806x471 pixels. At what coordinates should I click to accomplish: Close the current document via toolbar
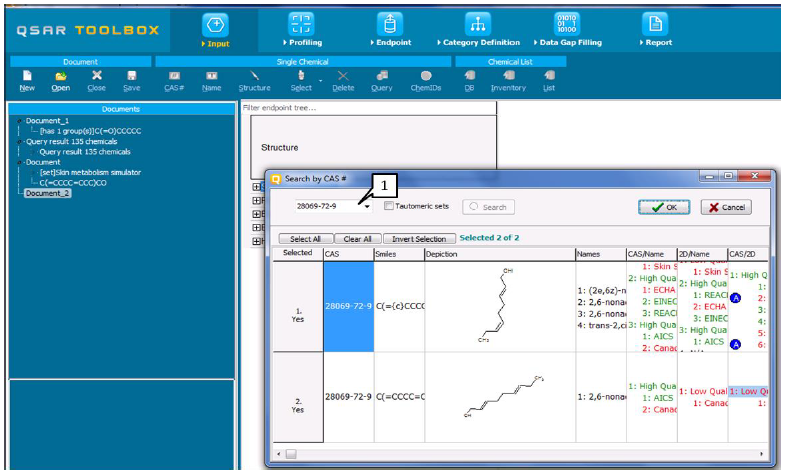pyautogui.click(x=96, y=81)
